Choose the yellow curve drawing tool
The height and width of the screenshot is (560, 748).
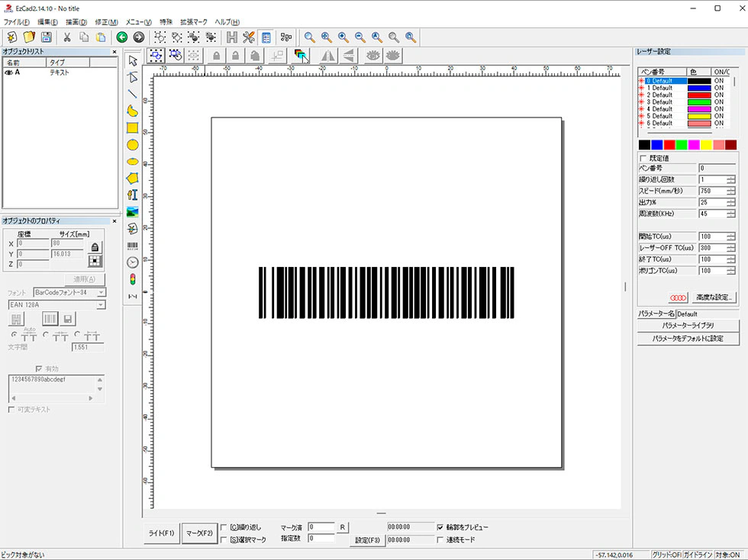pyautogui.click(x=133, y=111)
